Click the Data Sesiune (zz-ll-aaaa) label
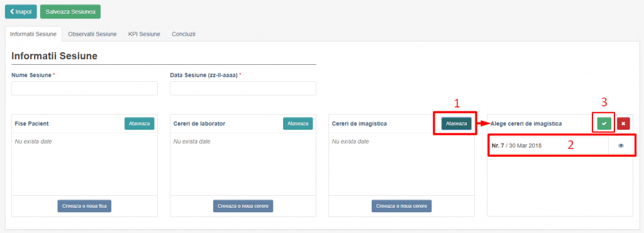This screenshot has height=233, width=644. [x=204, y=75]
